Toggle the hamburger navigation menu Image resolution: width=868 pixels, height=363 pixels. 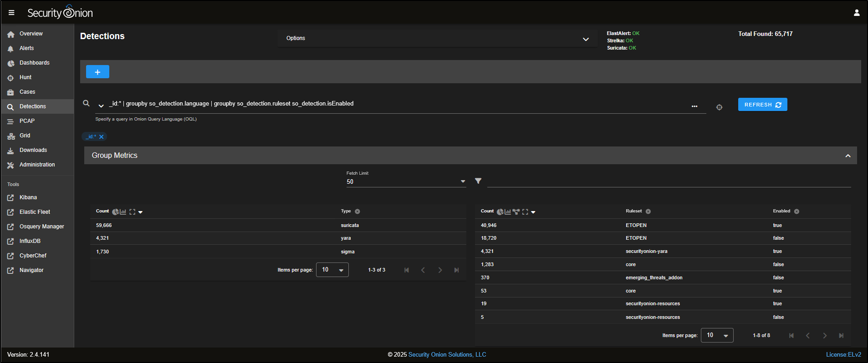(11, 13)
